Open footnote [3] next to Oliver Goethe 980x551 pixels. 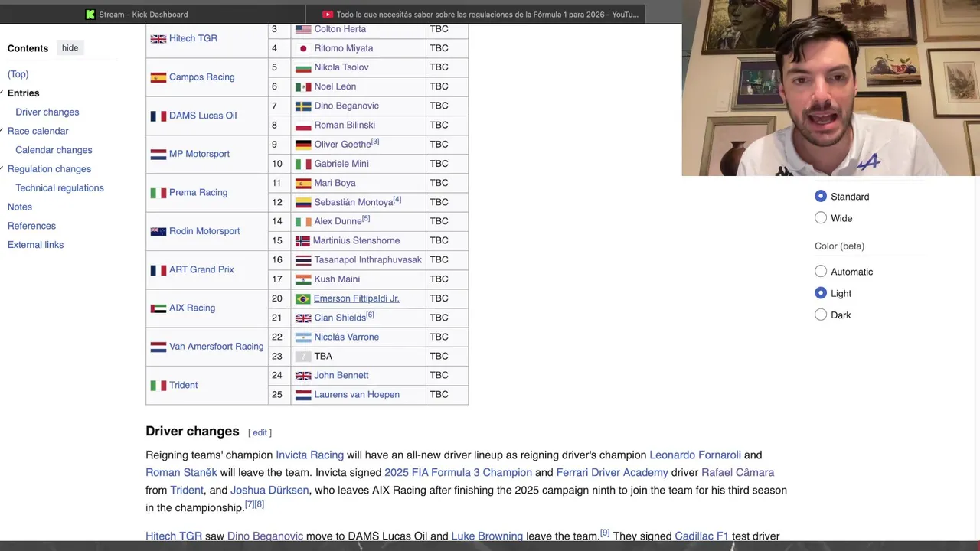click(x=375, y=142)
